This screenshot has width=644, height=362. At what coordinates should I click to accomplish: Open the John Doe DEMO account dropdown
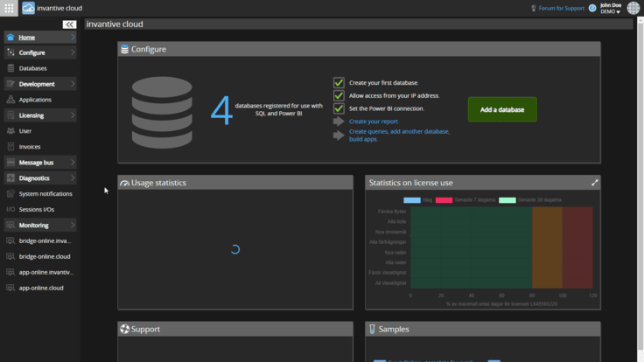click(x=611, y=8)
